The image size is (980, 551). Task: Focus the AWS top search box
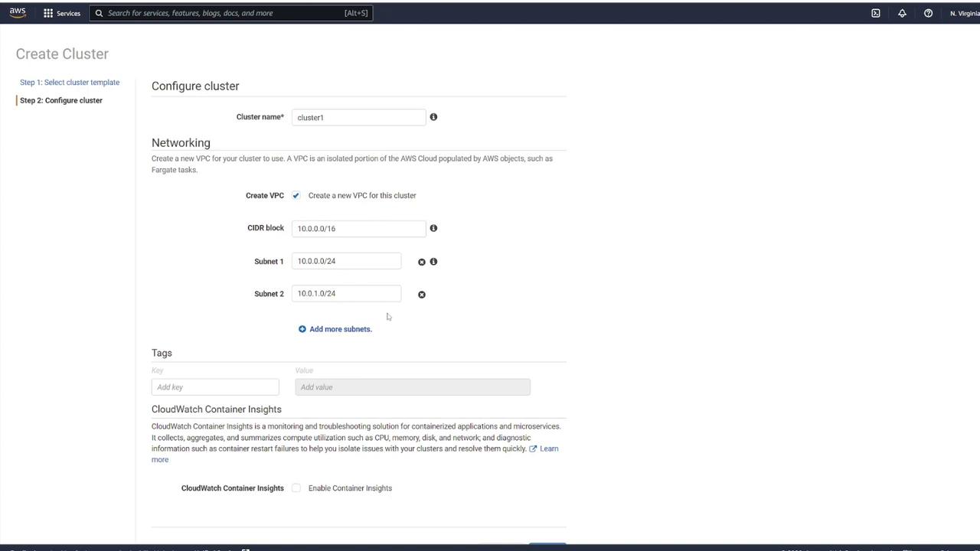coord(231,13)
